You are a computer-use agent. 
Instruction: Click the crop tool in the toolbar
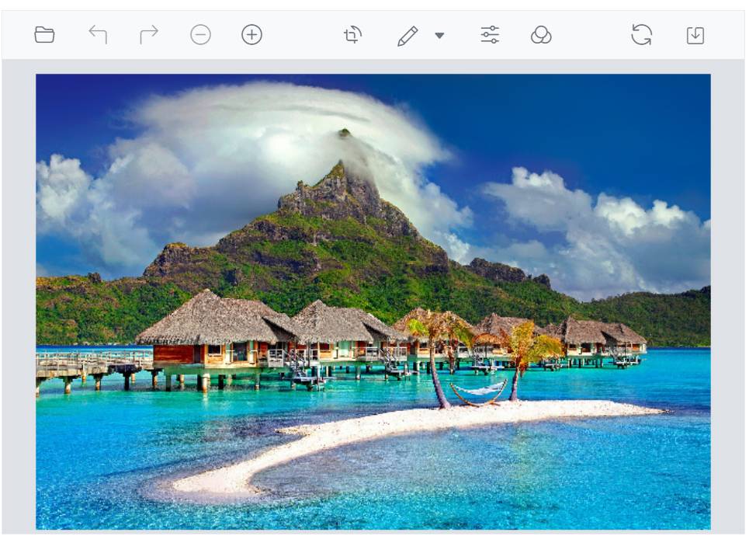[x=353, y=34]
